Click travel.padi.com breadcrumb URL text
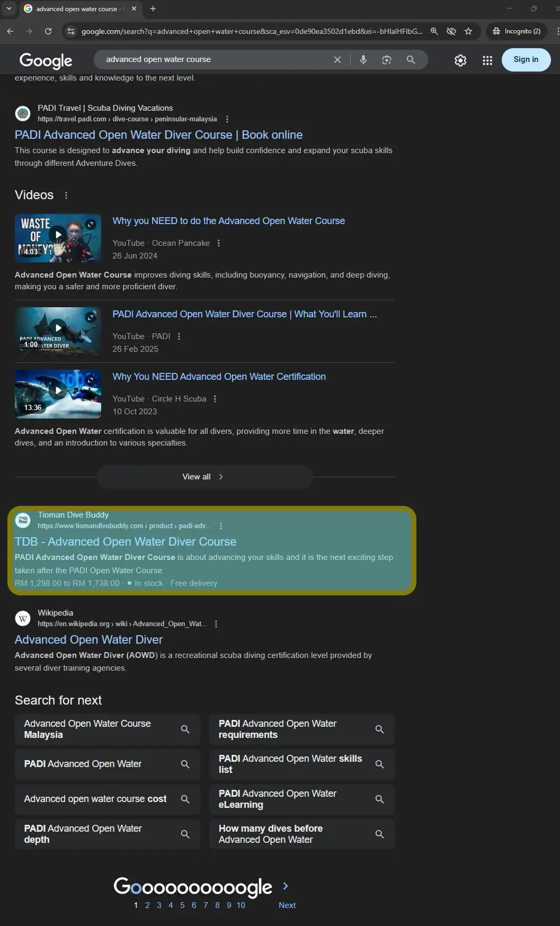The height and width of the screenshot is (926, 560). coord(127,119)
